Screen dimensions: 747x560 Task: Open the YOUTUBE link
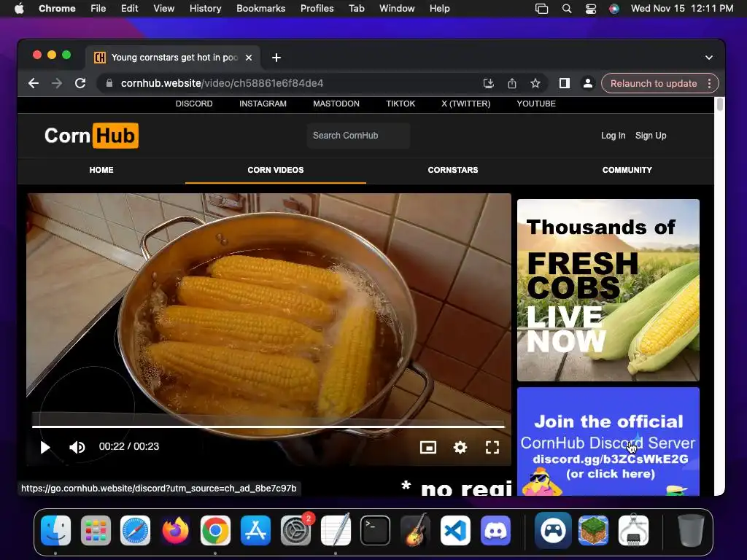pos(536,104)
